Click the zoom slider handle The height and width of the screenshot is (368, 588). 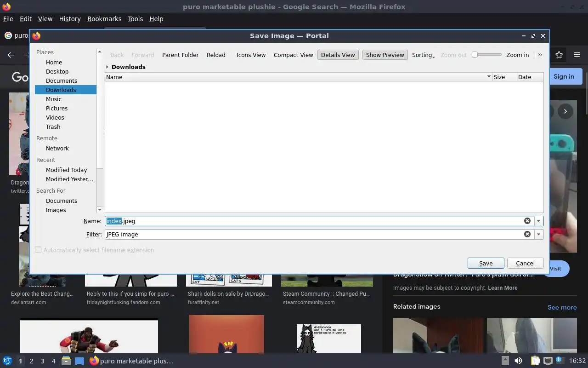point(475,55)
